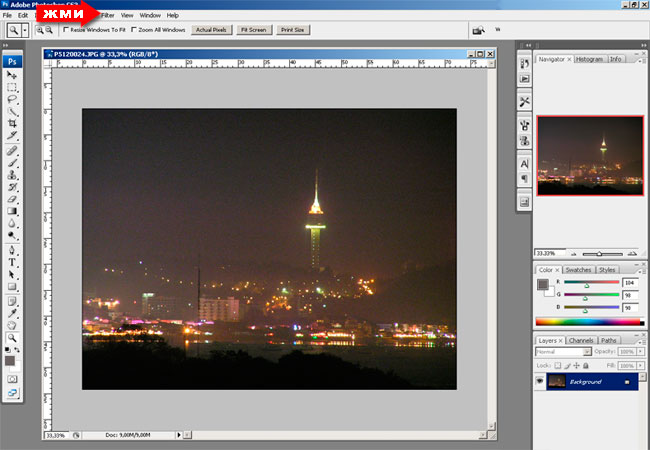Open the Character panel icon in dock
The height and width of the screenshot is (450, 650).
coord(524,163)
